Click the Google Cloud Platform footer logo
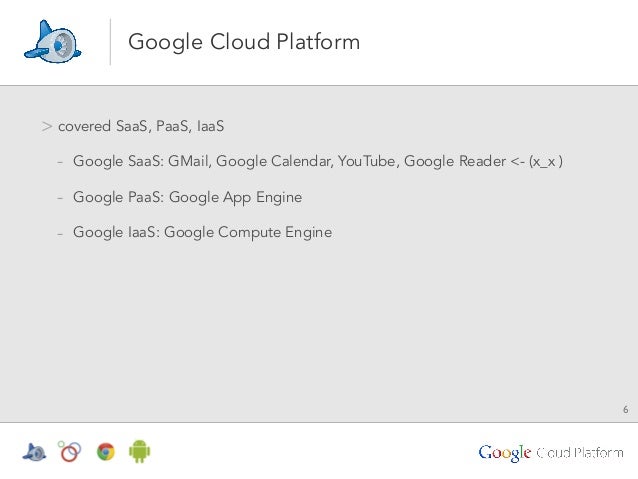Image resolution: width=638 pixels, height=479 pixels. [x=550, y=452]
